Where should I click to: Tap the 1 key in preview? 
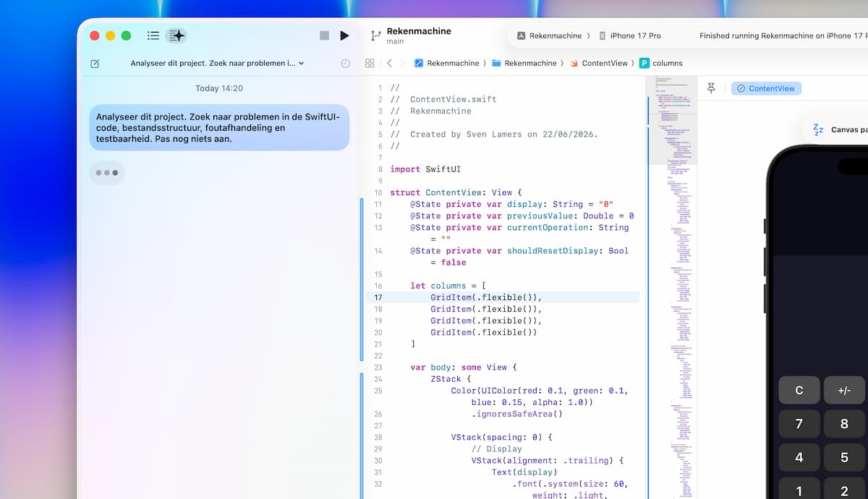[799, 489]
